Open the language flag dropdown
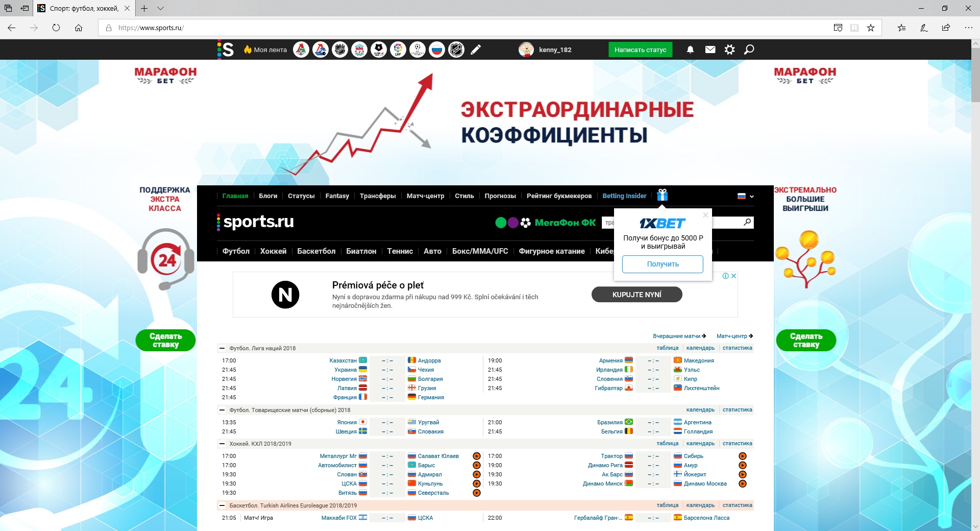Image resolution: width=980 pixels, height=531 pixels. 745,196
